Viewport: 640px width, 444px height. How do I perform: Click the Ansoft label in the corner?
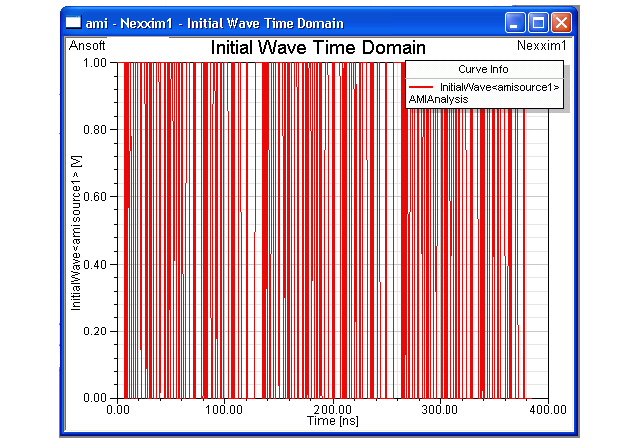coord(87,46)
